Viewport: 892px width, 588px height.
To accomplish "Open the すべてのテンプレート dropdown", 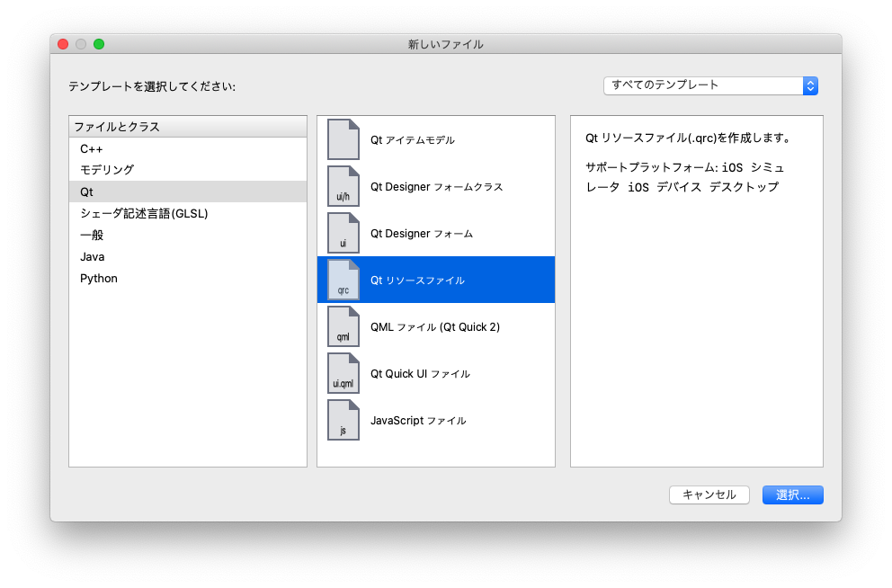I will [x=710, y=85].
